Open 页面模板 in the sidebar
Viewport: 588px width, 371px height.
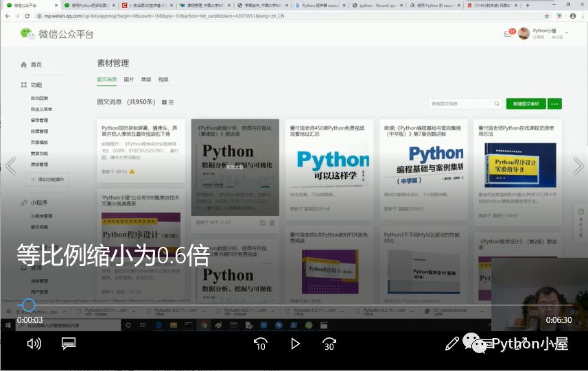point(39,143)
